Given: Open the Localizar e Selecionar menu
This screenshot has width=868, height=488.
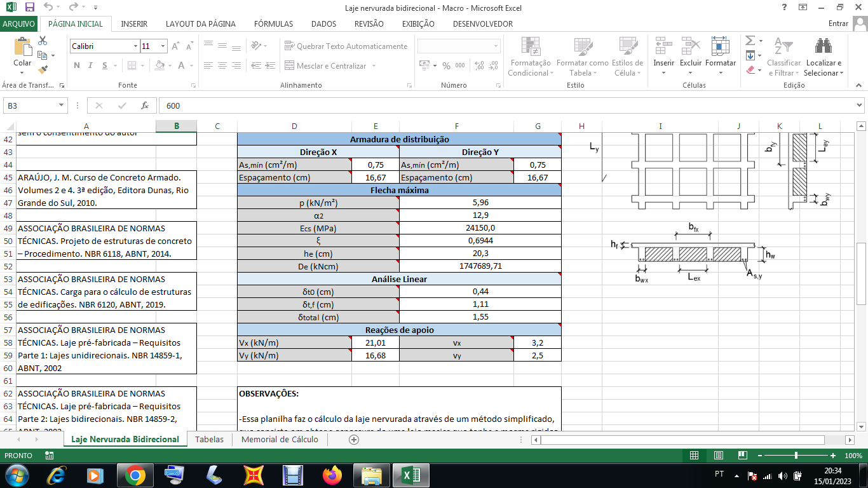Looking at the screenshot, I should point(824,57).
